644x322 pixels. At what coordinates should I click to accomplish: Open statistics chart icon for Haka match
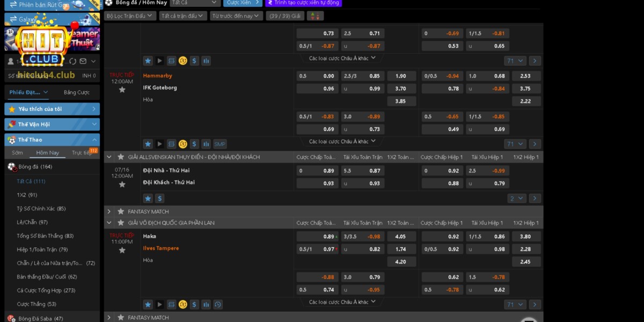(206, 305)
